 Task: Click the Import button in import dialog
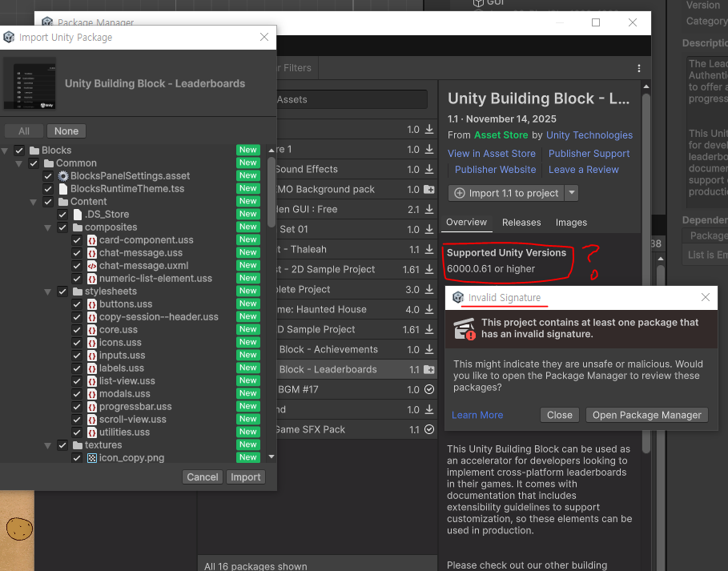pos(246,477)
